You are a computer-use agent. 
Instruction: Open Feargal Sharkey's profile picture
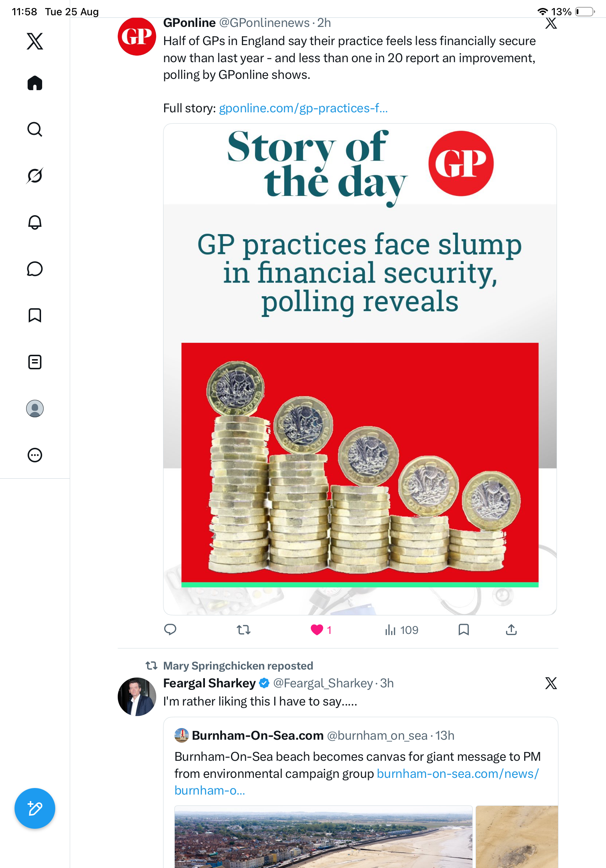[137, 696]
